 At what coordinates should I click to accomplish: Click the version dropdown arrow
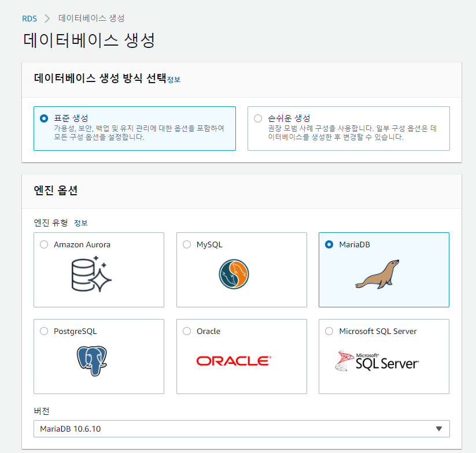pos(438,429)
